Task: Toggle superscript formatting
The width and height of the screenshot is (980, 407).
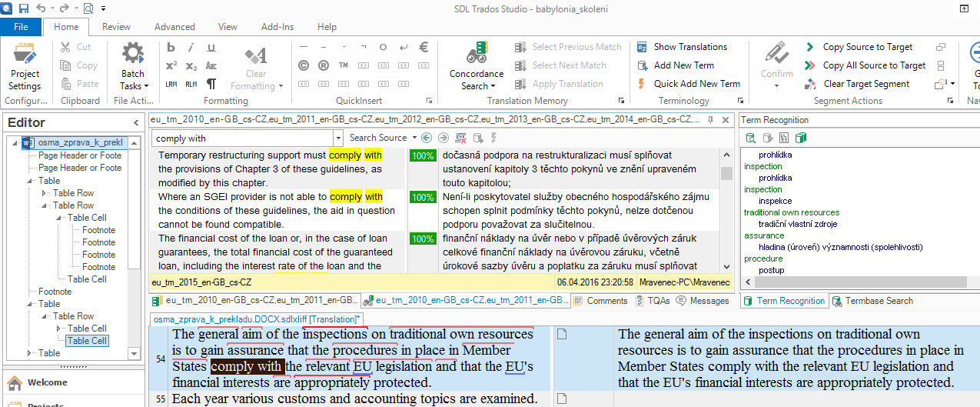Action: pyautogui.click(x=171, y=66)
